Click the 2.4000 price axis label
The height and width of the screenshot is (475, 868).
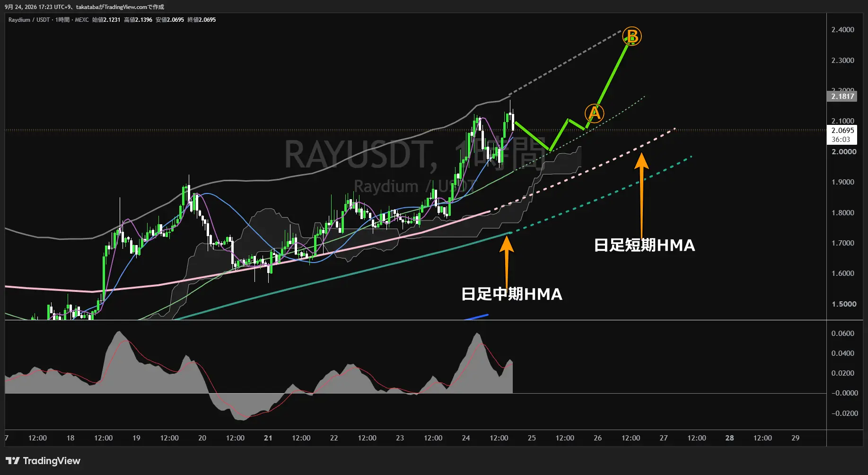pyautogui.click(x=843, y=30)
